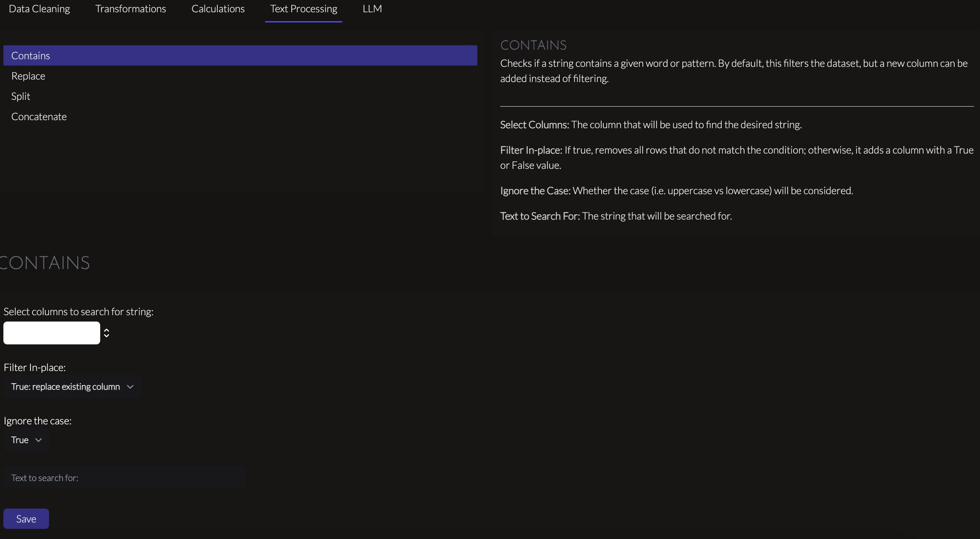Viewport: 980px width, 539px height.
Task: Select the Contains operation in the list
Action: point(240,55)
